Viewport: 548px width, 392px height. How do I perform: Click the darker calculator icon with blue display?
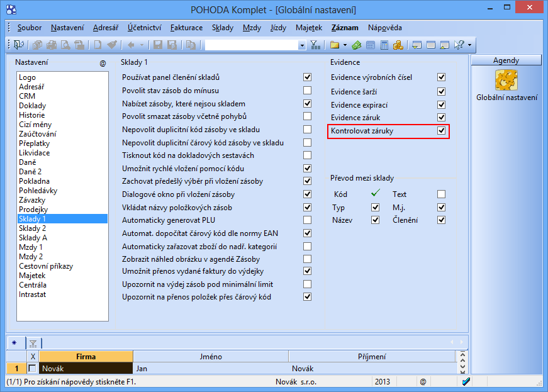click(x=384, y=45)
